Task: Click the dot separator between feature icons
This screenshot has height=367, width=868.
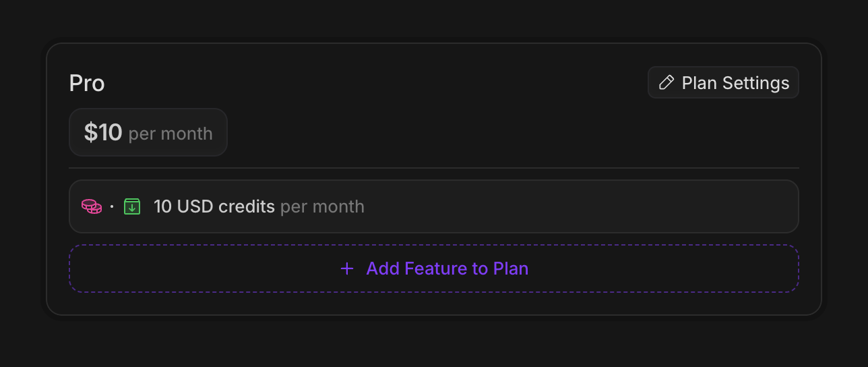Action: 112,206
